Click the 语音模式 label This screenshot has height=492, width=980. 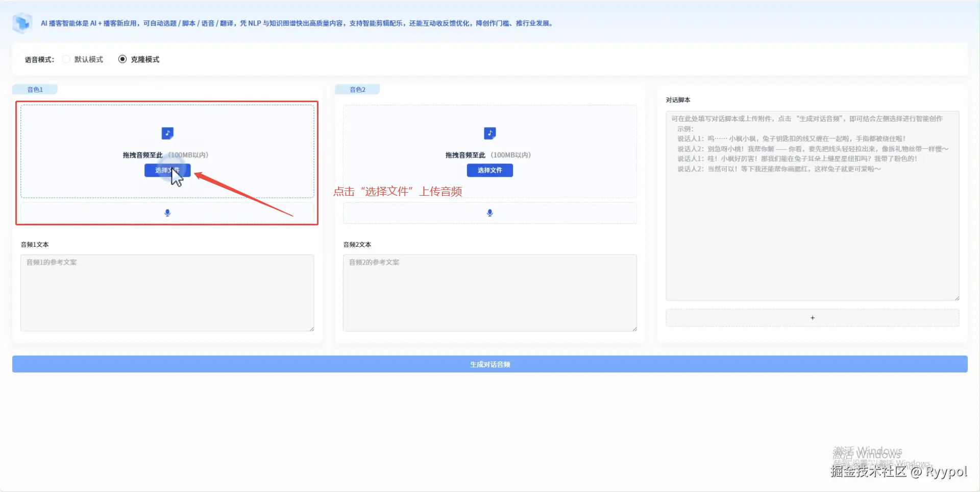click(39, 60)
